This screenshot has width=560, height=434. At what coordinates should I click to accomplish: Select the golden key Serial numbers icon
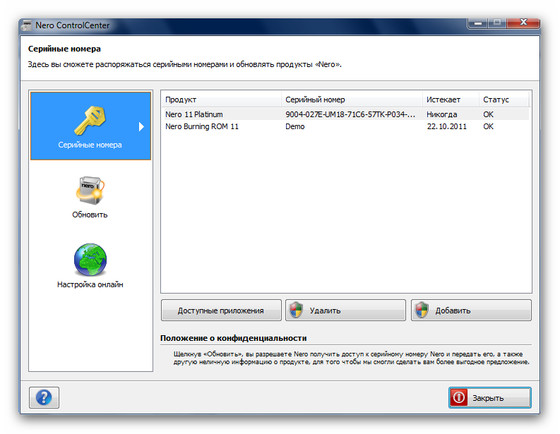pyautogui.click(x=90, y=120)
